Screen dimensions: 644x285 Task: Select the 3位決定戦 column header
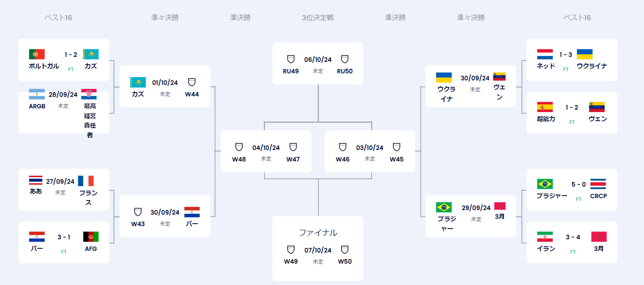[318, 18]
